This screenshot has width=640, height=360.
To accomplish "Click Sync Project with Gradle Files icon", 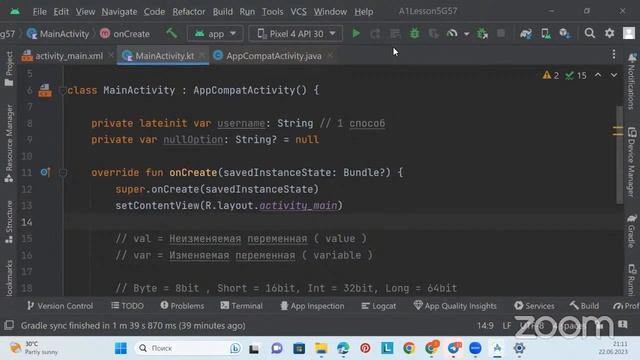I will coord(526,33).
